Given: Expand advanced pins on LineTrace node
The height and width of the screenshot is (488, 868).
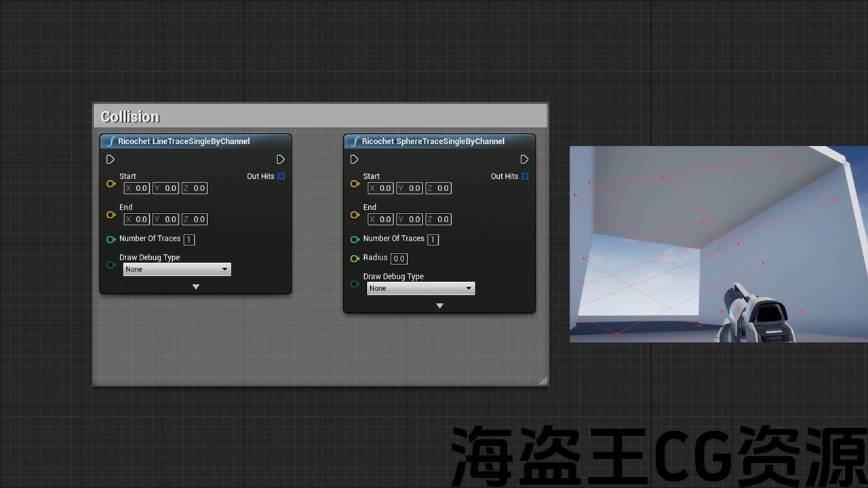Looking at the screenshot, I should [x=195, y=287].
